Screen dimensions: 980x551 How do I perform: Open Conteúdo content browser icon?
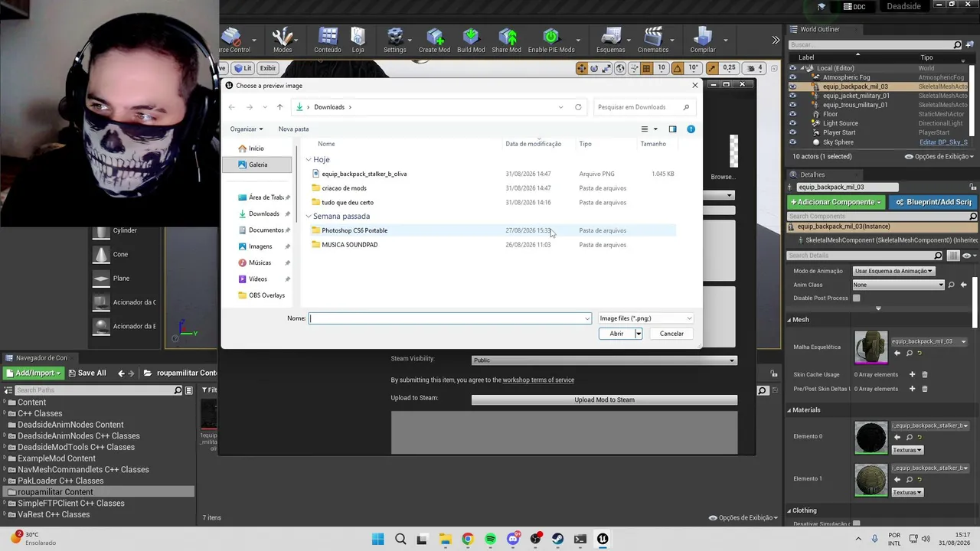[x=328, y=40]
